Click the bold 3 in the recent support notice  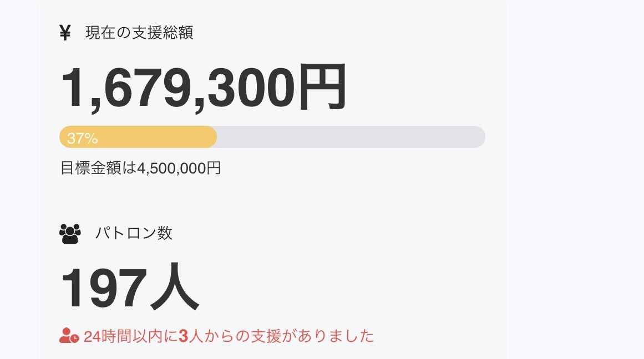[184, 336]
